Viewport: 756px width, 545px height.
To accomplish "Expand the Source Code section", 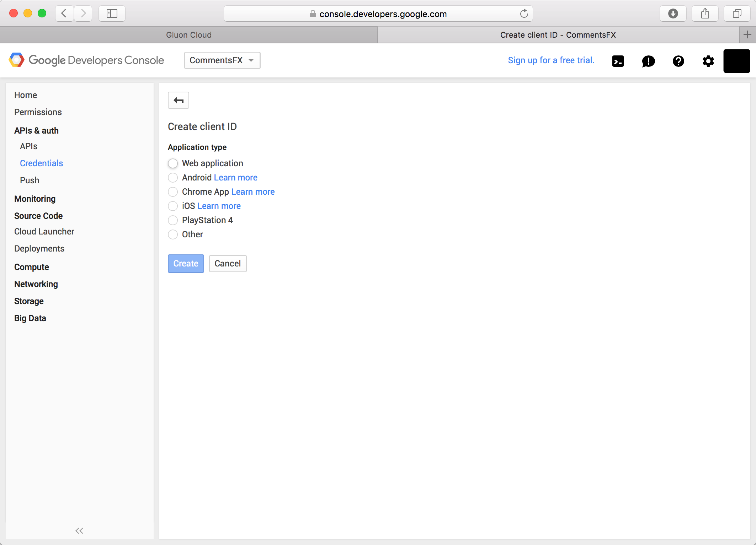I will [38, 216].
